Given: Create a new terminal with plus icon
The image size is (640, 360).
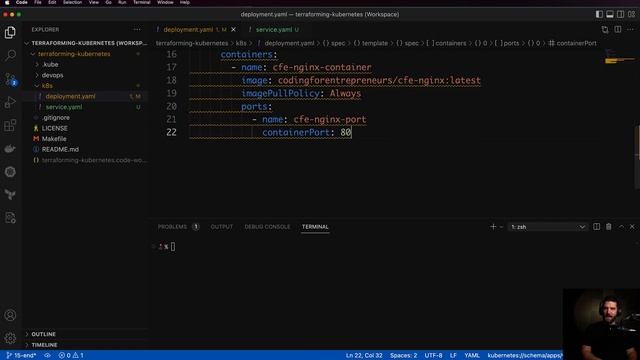Looking at the screenshot, I should (x=493, y=227).
